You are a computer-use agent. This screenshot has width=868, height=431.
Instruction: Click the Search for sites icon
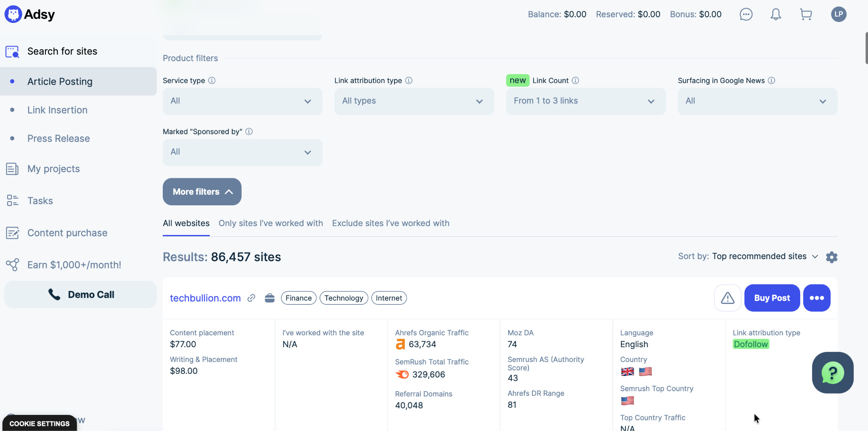point(12,52)
